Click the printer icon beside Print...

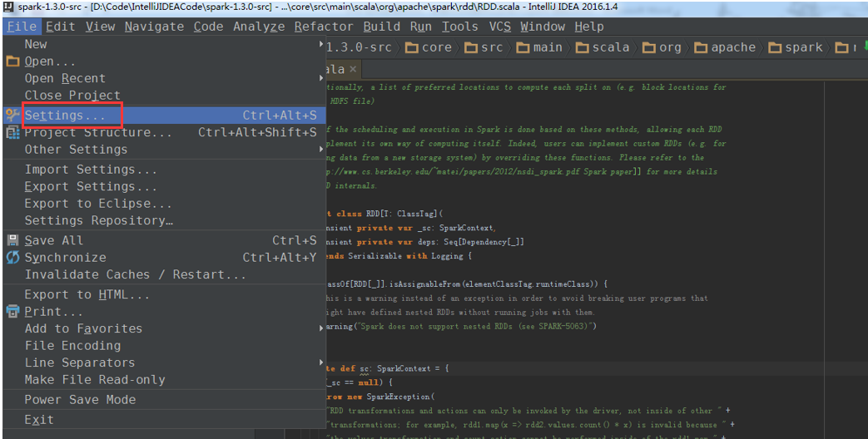coord(12,311)
